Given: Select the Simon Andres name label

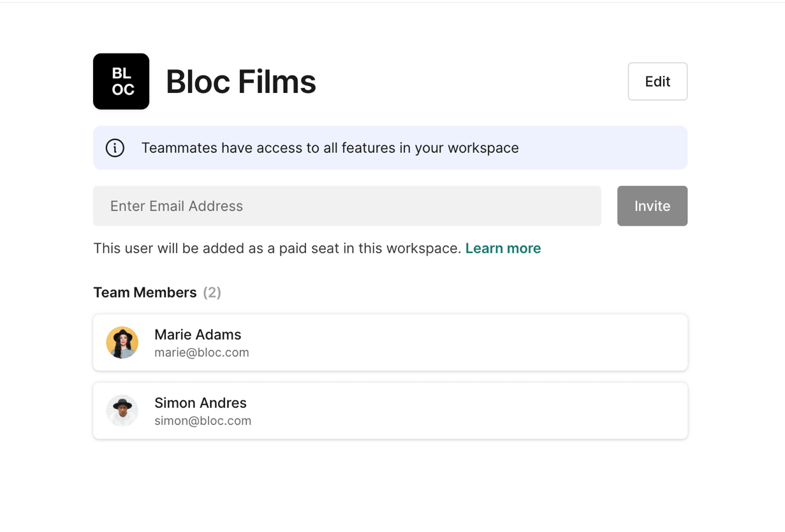Looking at the screenshot, I should point(200,403).
